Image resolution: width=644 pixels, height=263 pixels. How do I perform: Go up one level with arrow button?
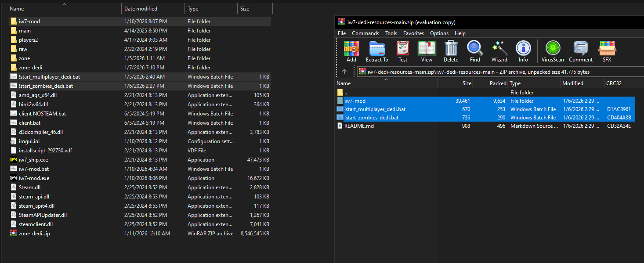tap(344, 72)
